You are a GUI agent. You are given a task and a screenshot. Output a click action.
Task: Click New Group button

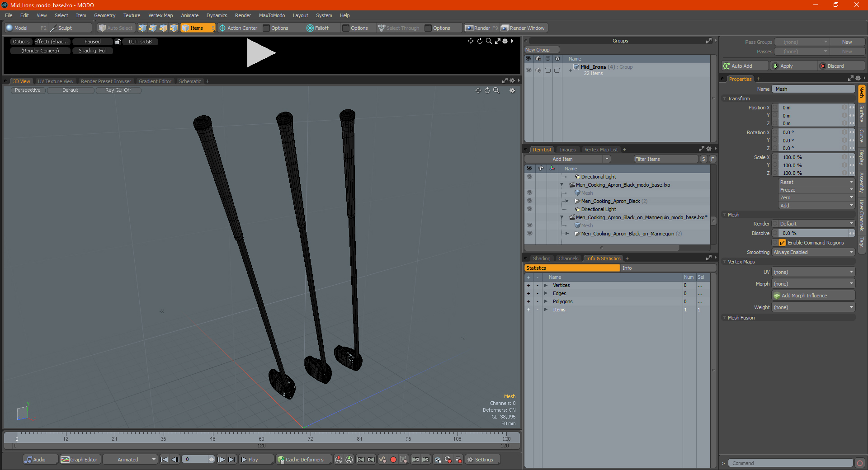[x=542, y=50]
